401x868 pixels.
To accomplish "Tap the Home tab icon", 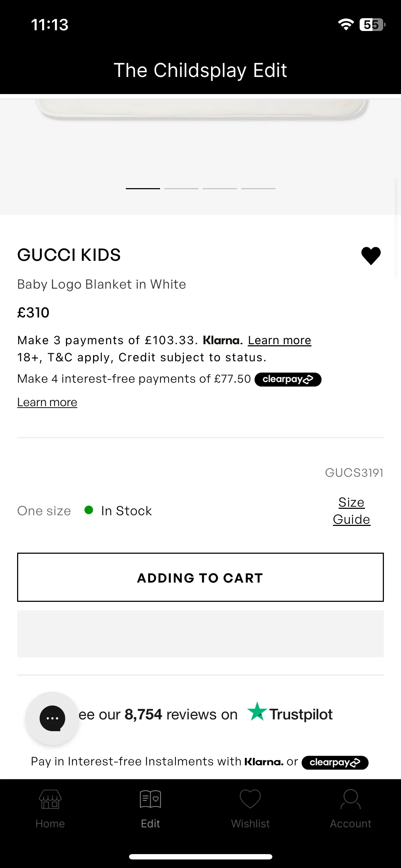I will click(50, 799).
